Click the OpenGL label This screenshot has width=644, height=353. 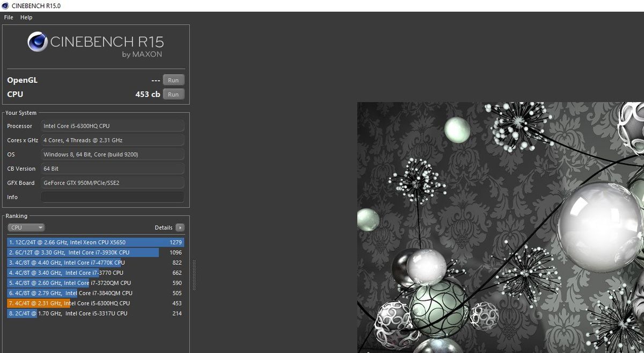22,80
